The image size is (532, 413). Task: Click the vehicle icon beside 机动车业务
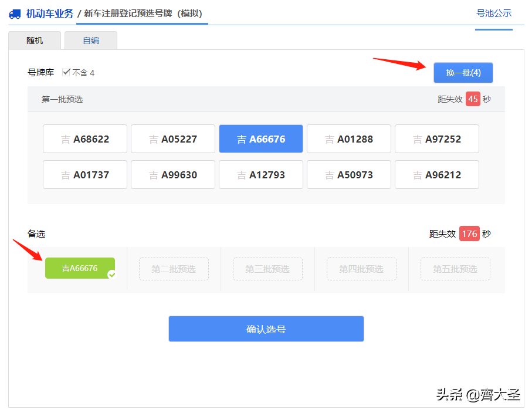tap(14, 13)
